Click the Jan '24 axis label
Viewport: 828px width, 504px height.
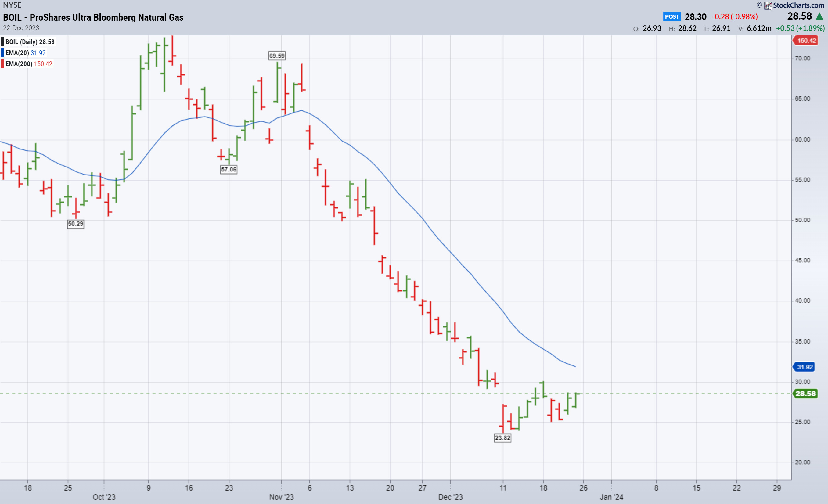click(612, 497)
